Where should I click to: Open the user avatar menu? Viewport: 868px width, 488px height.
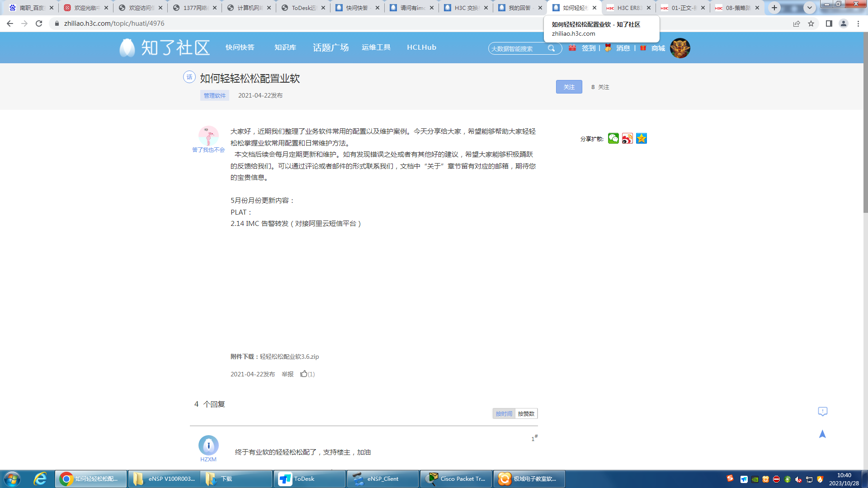pos(679,48)
